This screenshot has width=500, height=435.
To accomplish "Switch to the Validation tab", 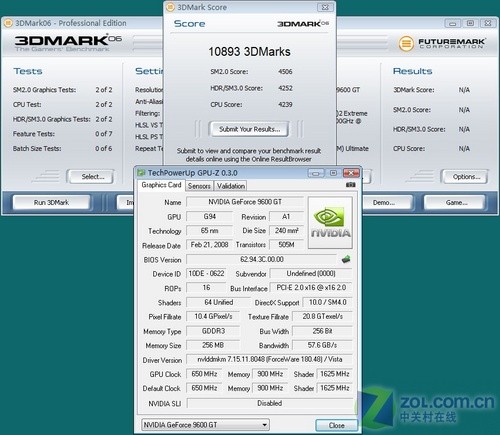I will click(231, 186).
